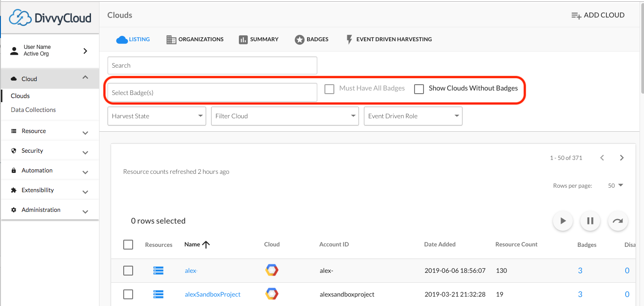The height and width of the screenshot is (306, 644).
Task: Expand the Administration sidebar section
Action: point(85,212)
